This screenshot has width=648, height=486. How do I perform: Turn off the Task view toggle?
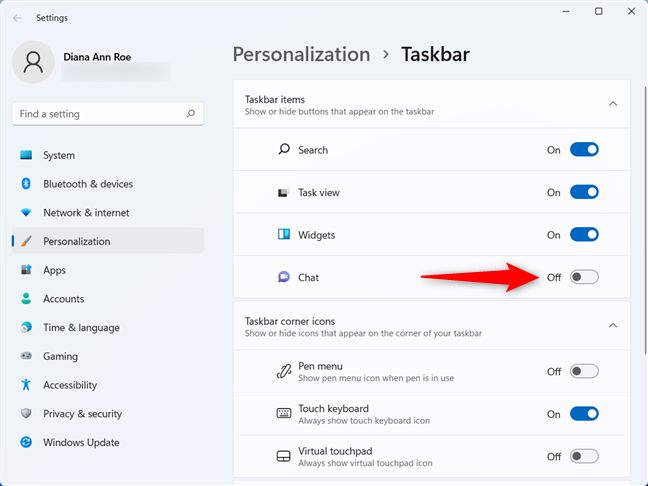pyautogui.click(x=584, y=192)
